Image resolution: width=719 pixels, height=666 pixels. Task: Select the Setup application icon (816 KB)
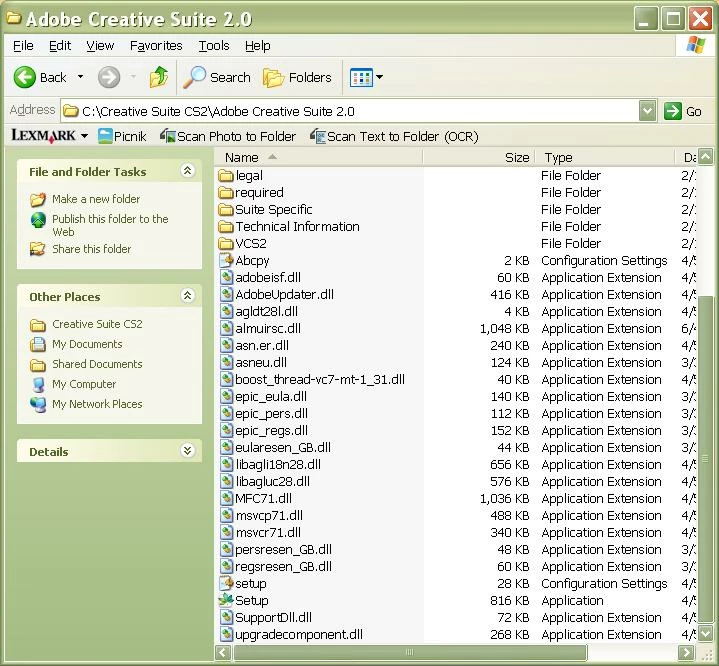coord(226,600)
